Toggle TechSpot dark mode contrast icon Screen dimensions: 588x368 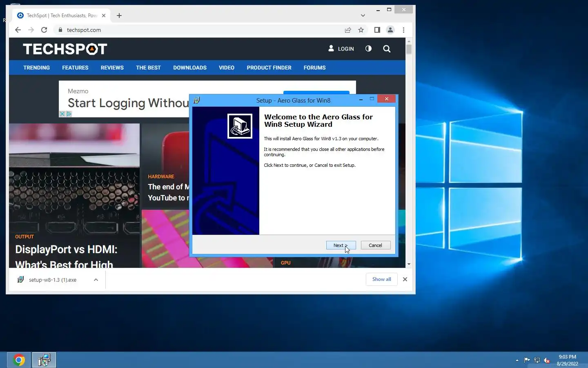click(x=368, y=49)
